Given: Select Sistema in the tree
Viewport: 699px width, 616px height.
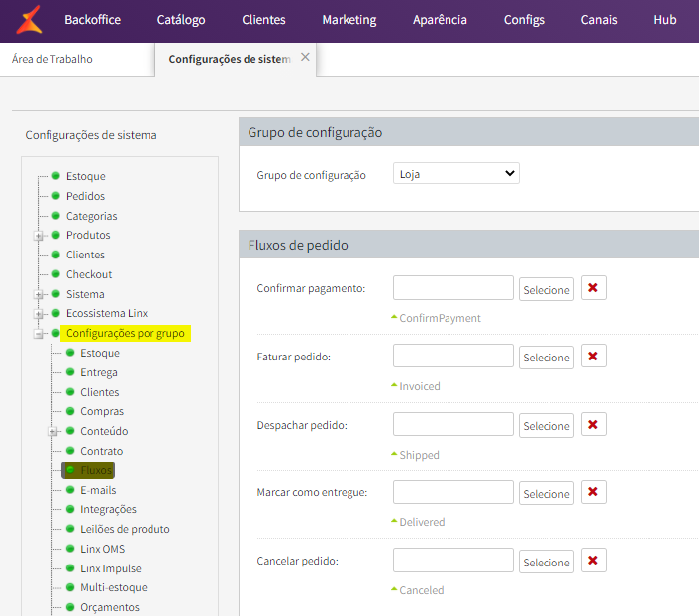Looking at the screenshot, I should 85,294.
